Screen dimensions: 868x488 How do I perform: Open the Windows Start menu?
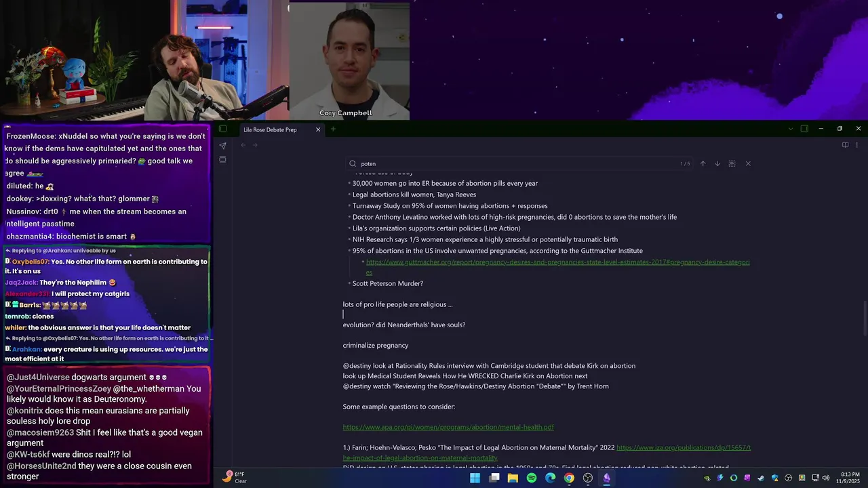[x=475, y=478]
